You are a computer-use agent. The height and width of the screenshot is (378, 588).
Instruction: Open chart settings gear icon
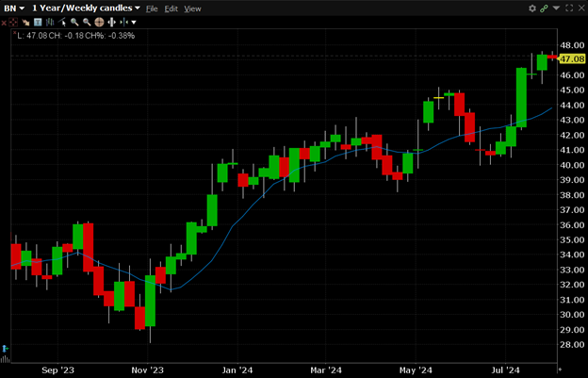[x=532, y=8]
